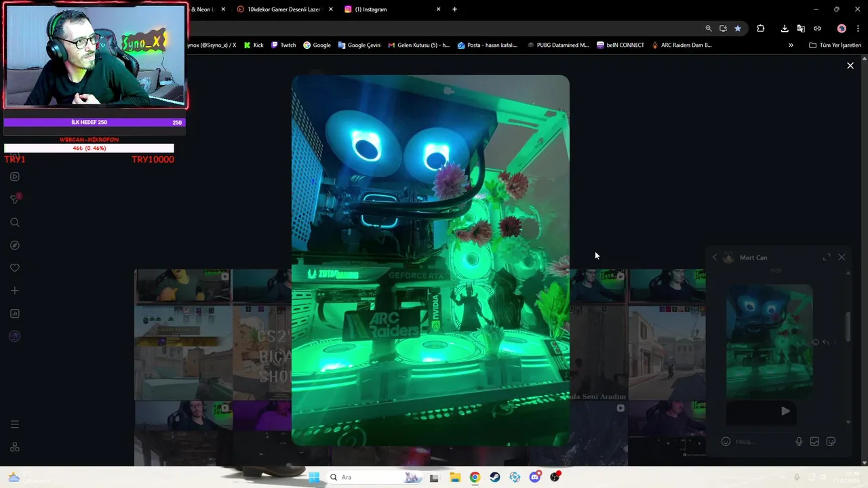Open Chrome from the taskbar

475,477
